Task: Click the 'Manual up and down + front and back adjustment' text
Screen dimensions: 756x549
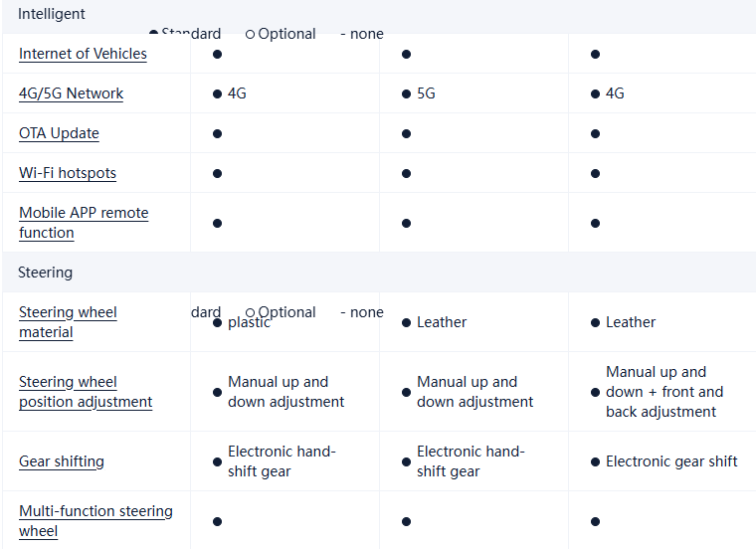Action: coord(664,392)
